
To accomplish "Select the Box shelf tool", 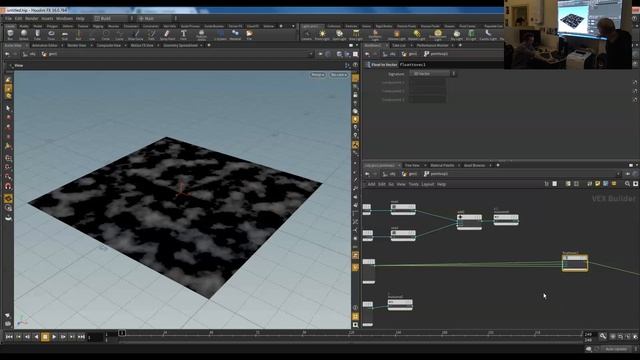I will [x=10, y=35].
